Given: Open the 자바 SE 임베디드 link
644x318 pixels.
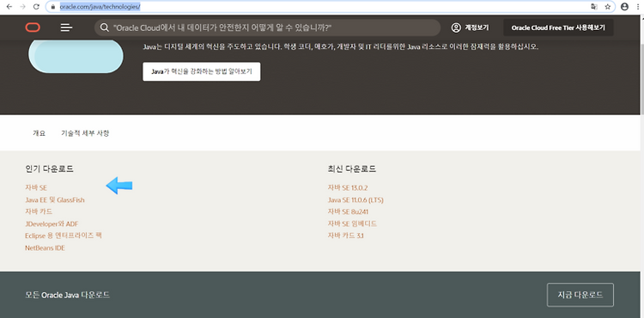Looking at the screenshot, I should [352, 224].
